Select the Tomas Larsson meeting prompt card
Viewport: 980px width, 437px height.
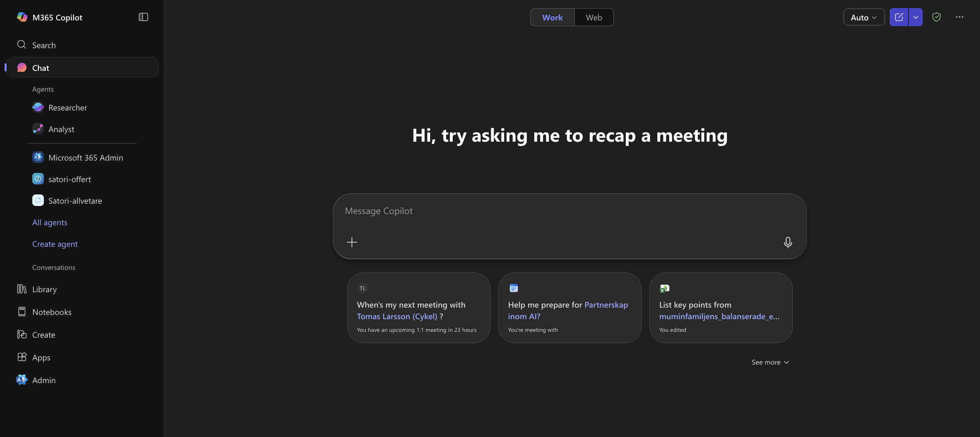tap(418, 308)
